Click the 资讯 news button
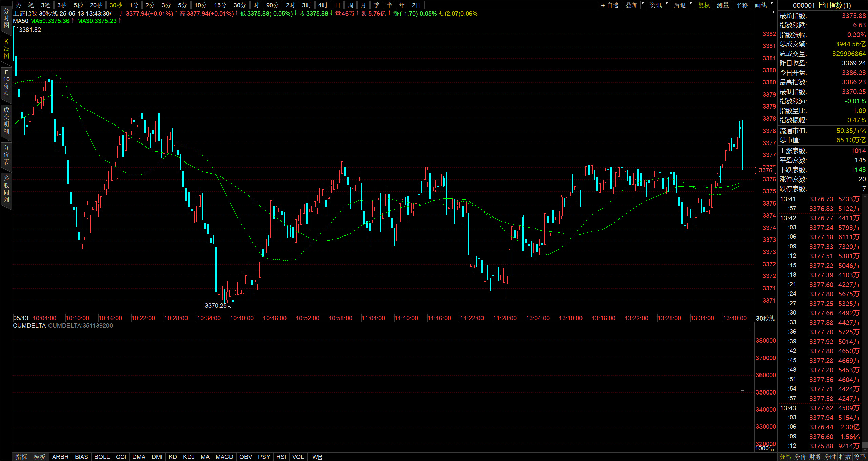The image size is (868, 461). pos(655,5)
